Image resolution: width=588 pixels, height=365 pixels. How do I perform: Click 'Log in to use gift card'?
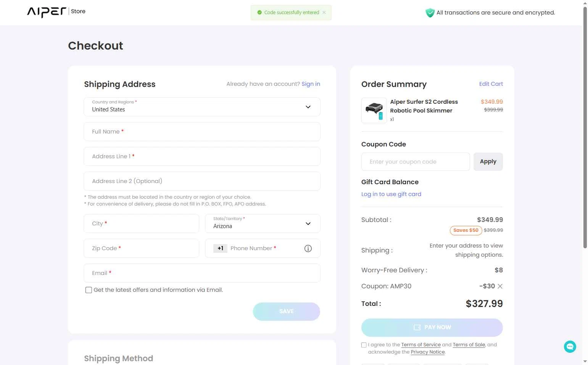(x=391, y=194)
